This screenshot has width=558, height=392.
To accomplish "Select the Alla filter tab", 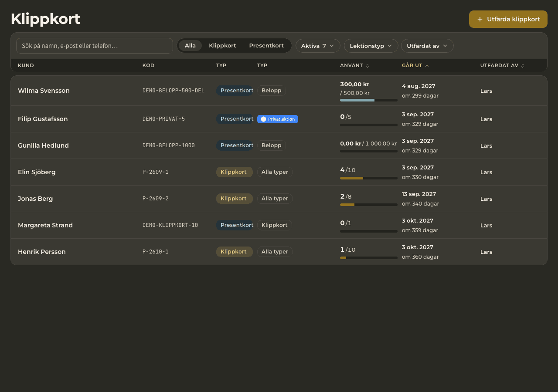I will (x=190, y=46).
